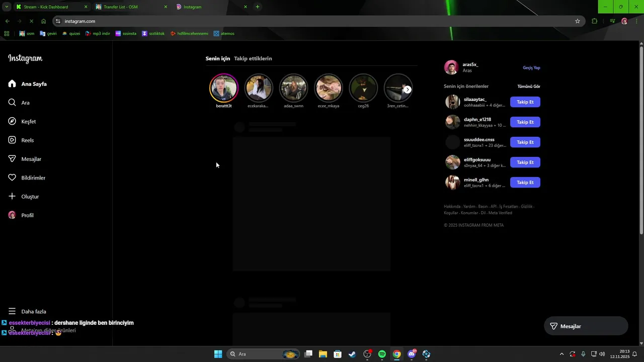Open Bildirimler heart icon
This screenshot has height=362, width=644.
[12, 177]
